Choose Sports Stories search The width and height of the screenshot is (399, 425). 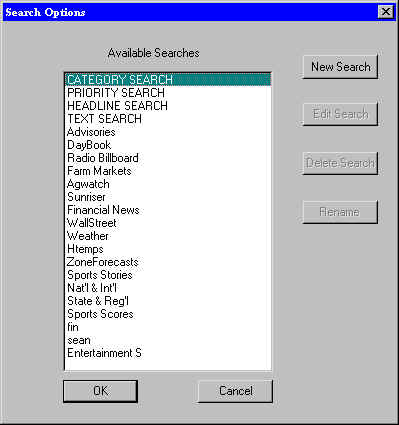pos(168,275)
